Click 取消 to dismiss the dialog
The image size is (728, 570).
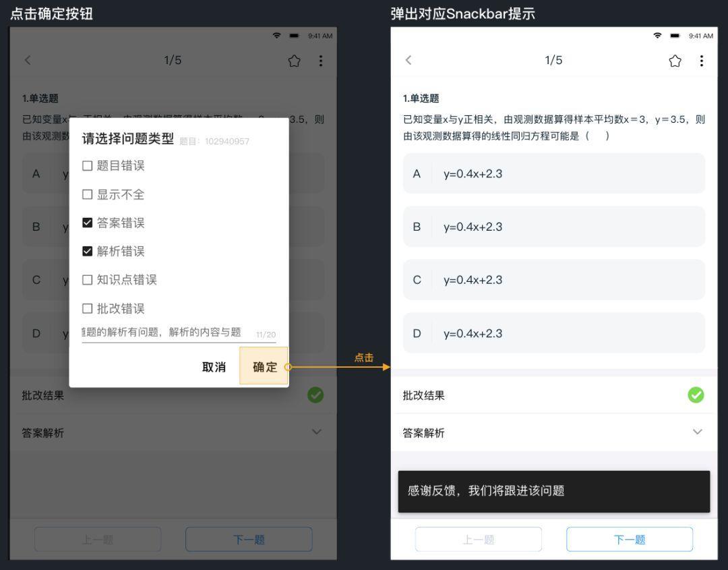pyautogui.click(x=214, y=367)
